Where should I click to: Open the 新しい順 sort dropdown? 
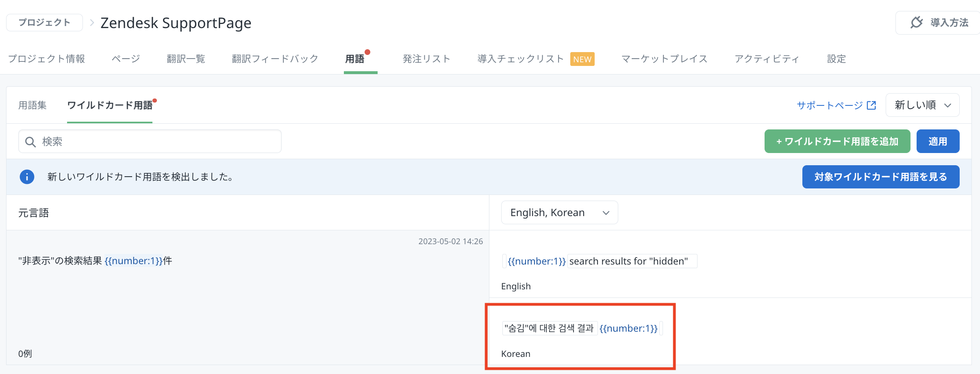(922, 105)
